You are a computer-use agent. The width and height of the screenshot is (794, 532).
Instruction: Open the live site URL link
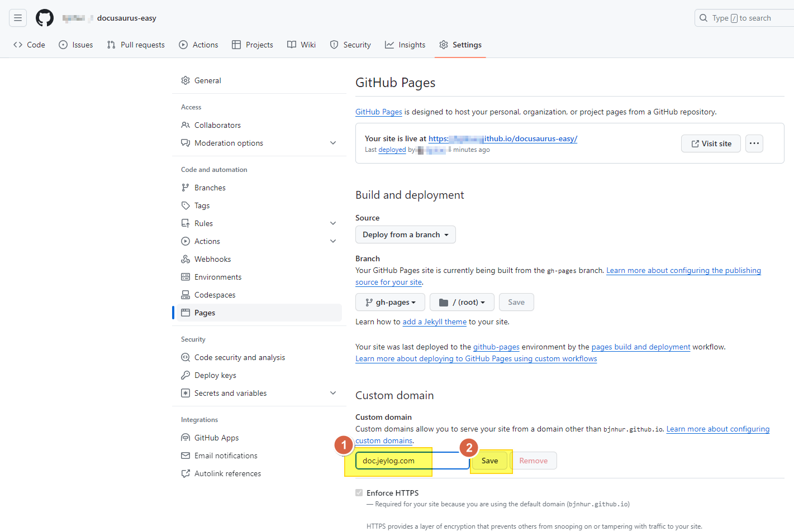click(x=503, y=138)
